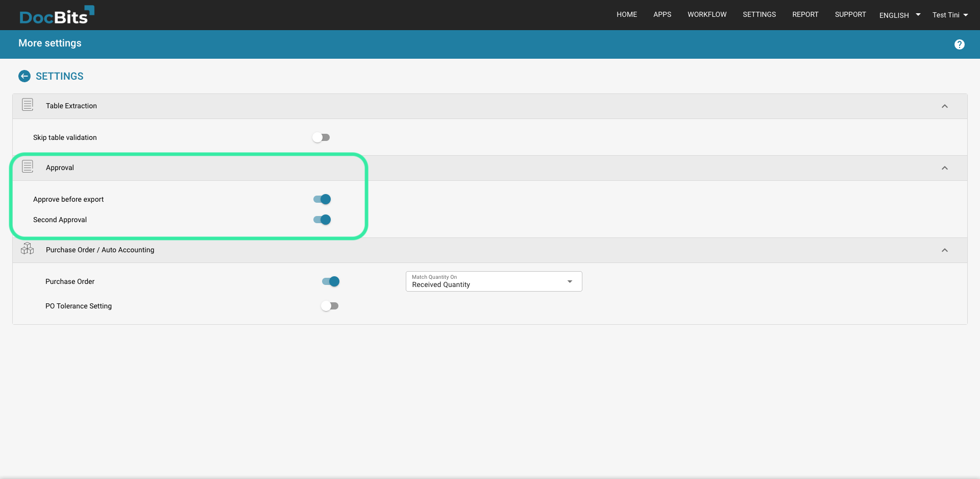
Task: Disable Approve before export toggle
Action: pos(322,199)
